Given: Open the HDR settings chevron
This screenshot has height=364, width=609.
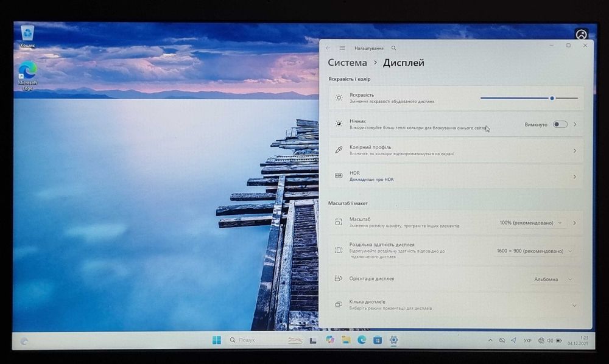Looking at the screenshot, I should pyautogui.click(x=575, y=177).
